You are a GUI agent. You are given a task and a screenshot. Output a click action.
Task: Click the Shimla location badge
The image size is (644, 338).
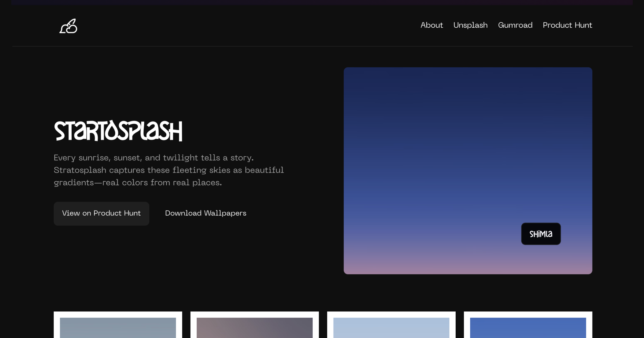coord(541,234)
